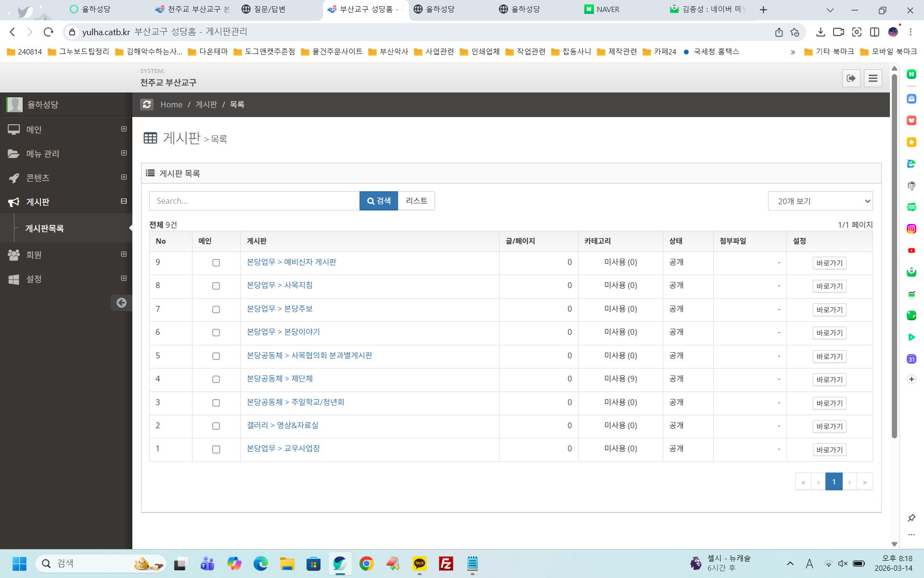Image resolution: width=924 pixels, height=578 pixels.
Task: Check the 메인 box for 예비신자 게시판
Action: pyautogui.click(x=216, y=263)
